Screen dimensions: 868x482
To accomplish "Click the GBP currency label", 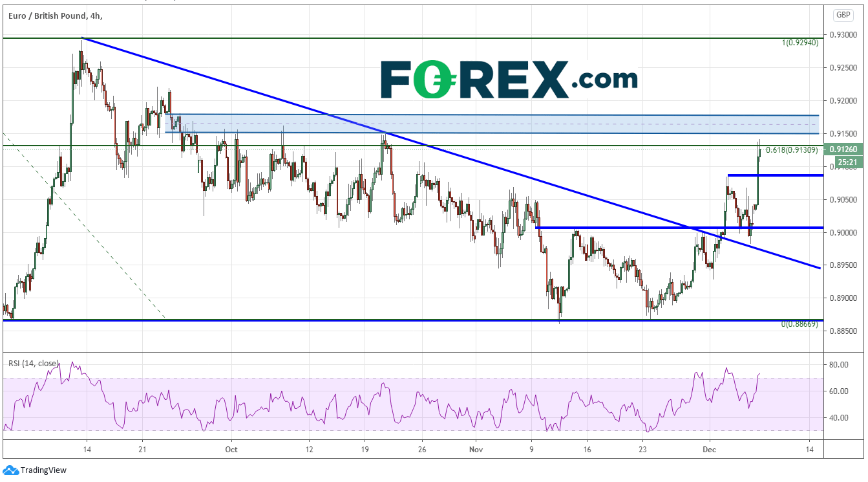I will (843, 14).
